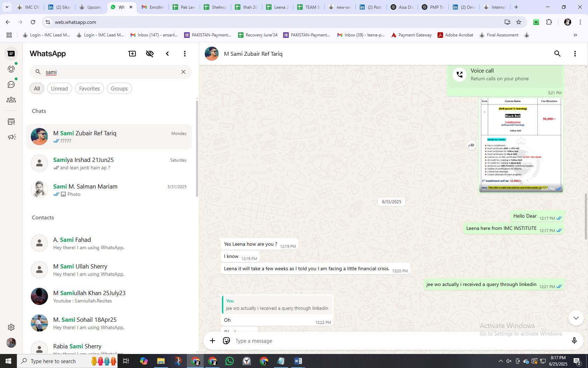Open chat Sami M. Salman Mariam
Image resolution: width=588 pixels, height=368 pixels.
click(x=109, y=190)
